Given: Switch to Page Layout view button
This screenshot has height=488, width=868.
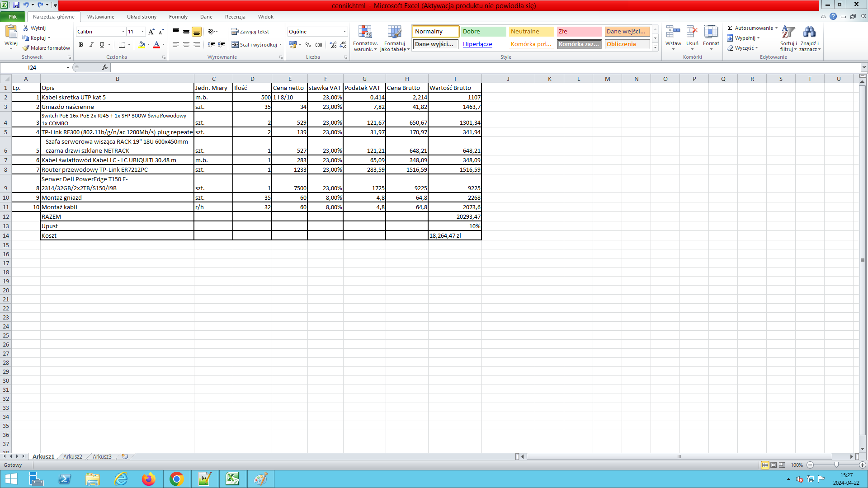Looking at the screenshot, I should click(x=774, y=465).
